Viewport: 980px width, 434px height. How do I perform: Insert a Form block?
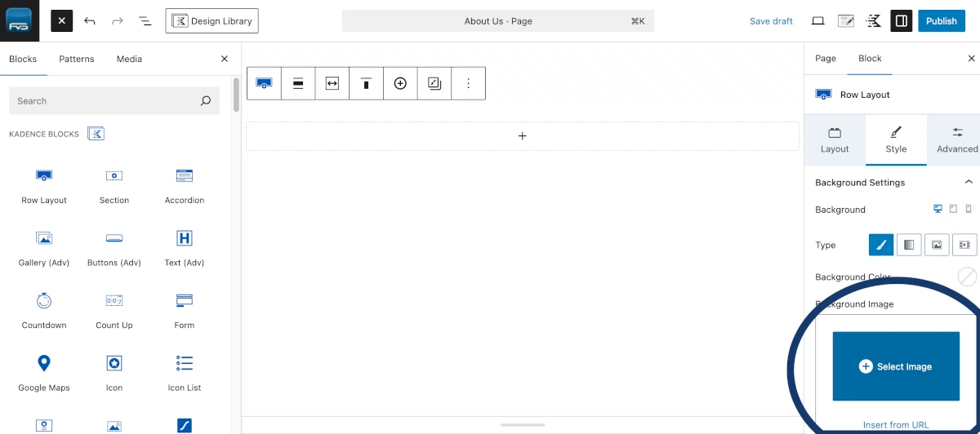[185, 312]
